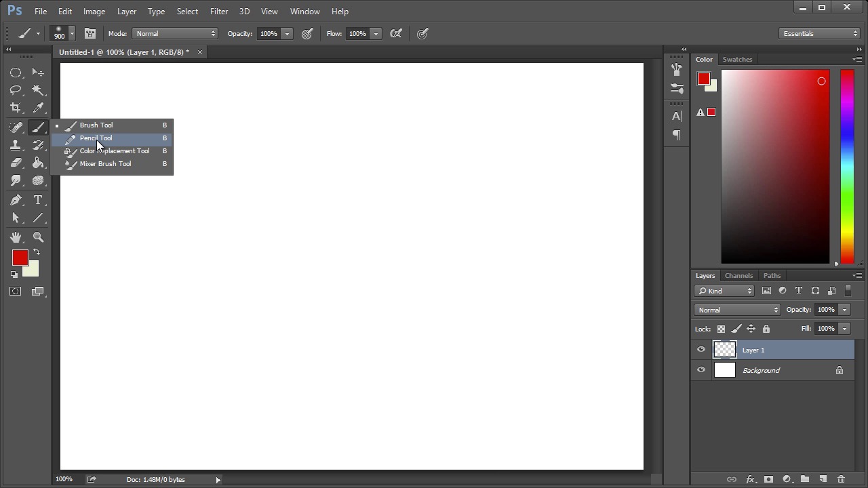Screen dimensions: 868x488
Task: Select the Crop tool
Action: click(16, 108)
